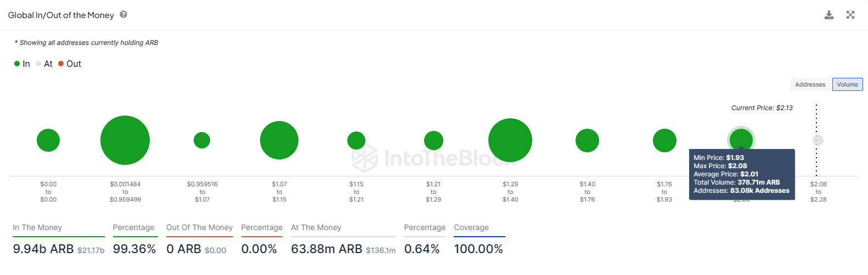Screen dimensions: 868x275
Task: Click the help question mark icon
Action: (x=123, y=15)
